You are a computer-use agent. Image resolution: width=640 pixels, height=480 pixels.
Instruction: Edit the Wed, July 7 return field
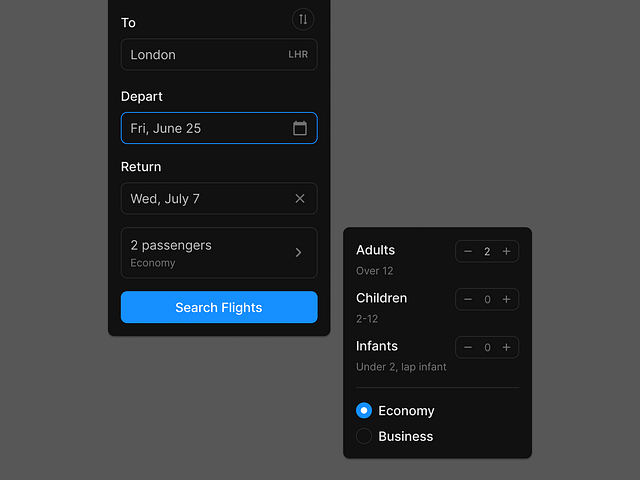219,199
